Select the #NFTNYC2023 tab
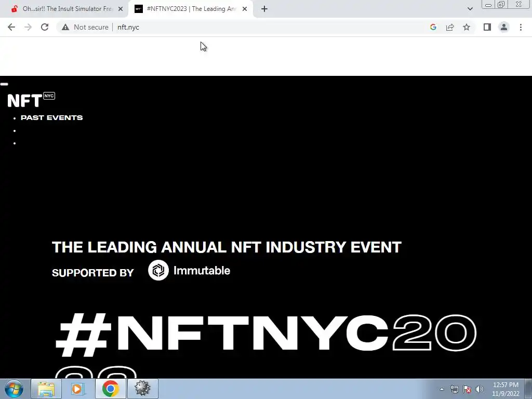Image resolution: width=532 pixels, height=399 pixels. click(x=191, y=9)
